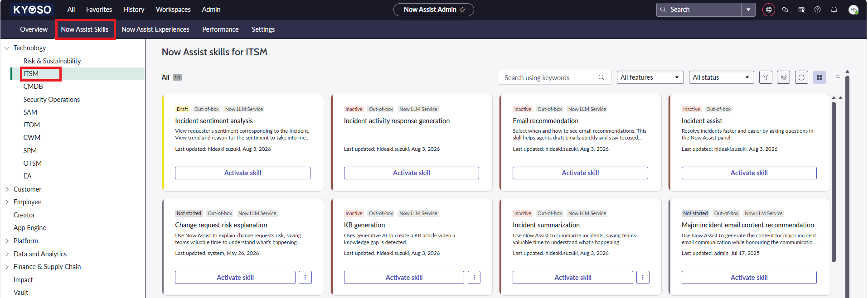Click the cards panel scrollbar
This screenshot has height=298, width=868.
[x=834, y=181]
